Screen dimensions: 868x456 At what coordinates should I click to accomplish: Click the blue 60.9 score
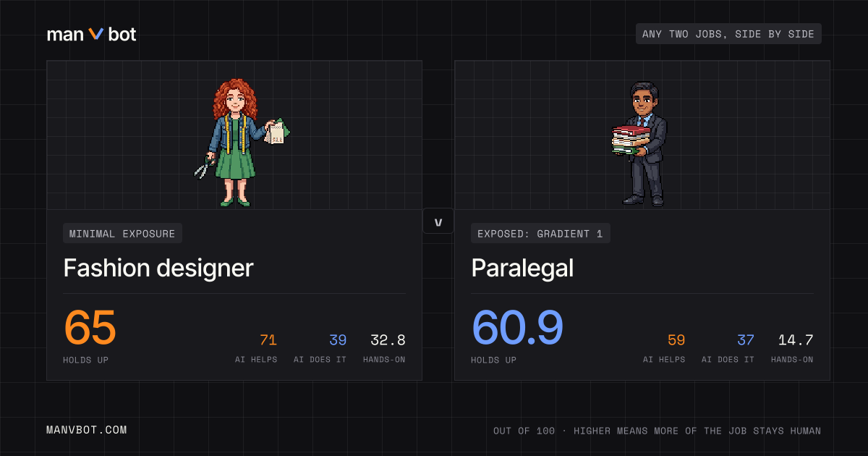coord(517,328)
